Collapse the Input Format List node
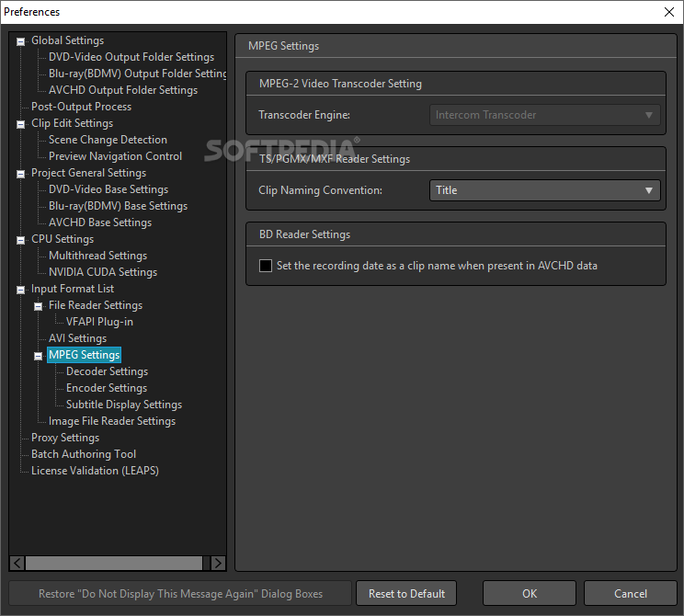Image resolution: width=684 pixels, height=616 pixels. point(20,291)
